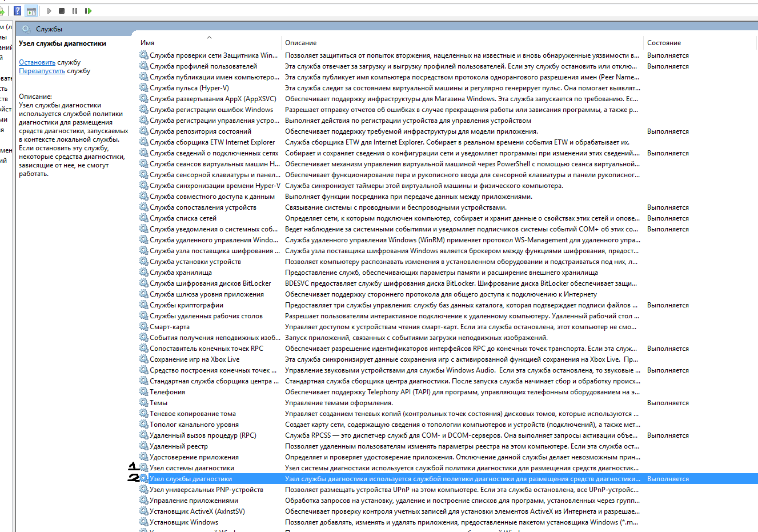Image resolution: width=758 pixels, height=532 pixels.
Task: Click gear icon of Служба профилей пользователей
Action: point(144,66)
